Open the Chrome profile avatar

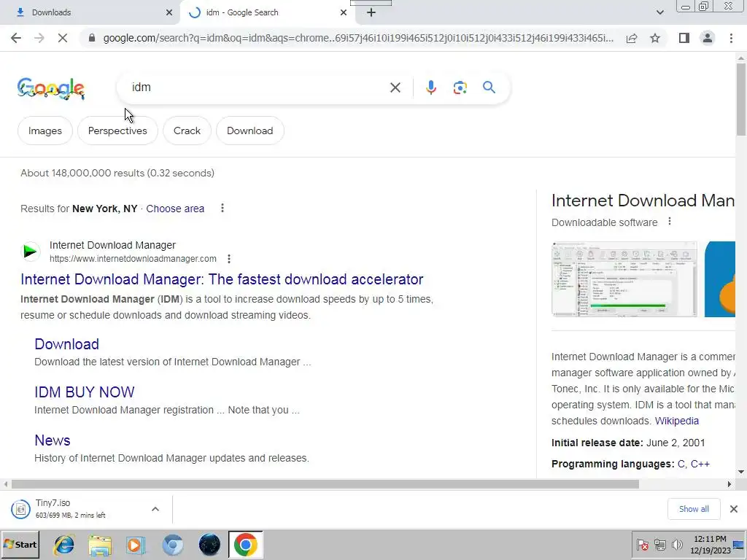pyautogui.click(x=708, y=38)
